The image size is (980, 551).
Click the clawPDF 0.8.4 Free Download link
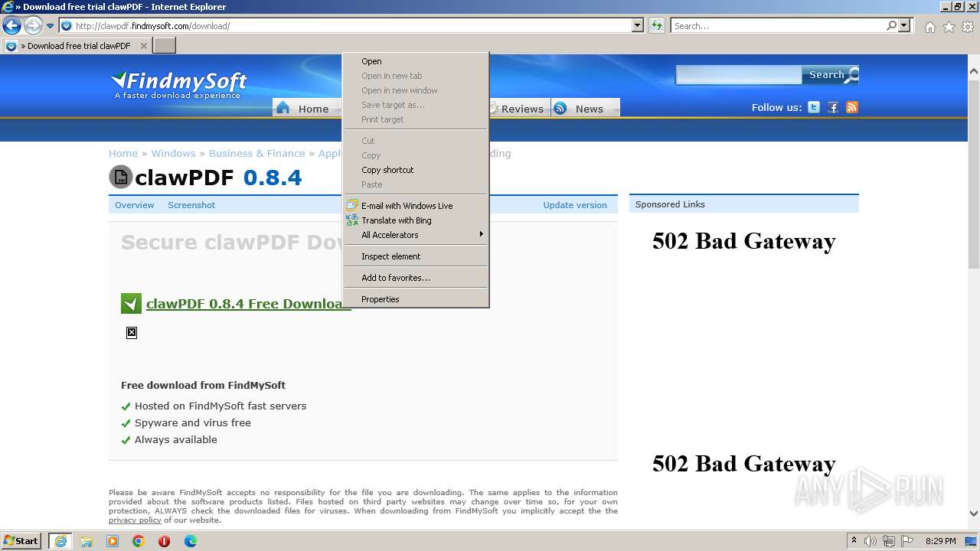point(248,304)
